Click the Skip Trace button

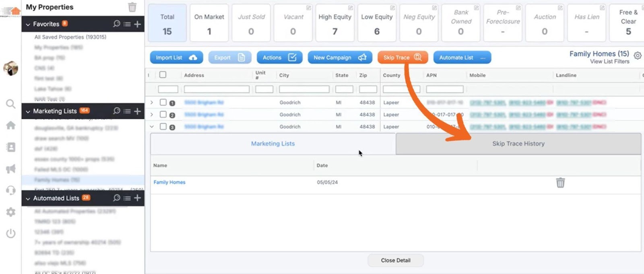coord(402,58)
